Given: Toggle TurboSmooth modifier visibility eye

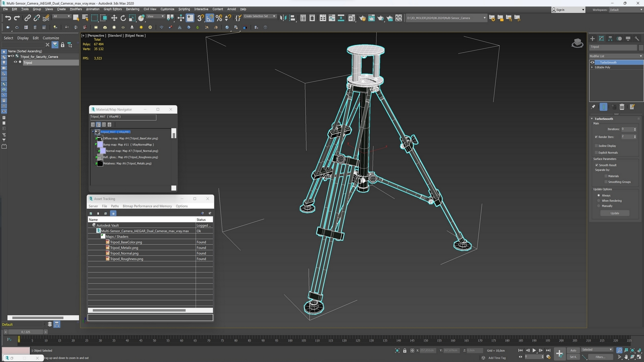Looking at the screenshot, I should [x=592, y=62].
